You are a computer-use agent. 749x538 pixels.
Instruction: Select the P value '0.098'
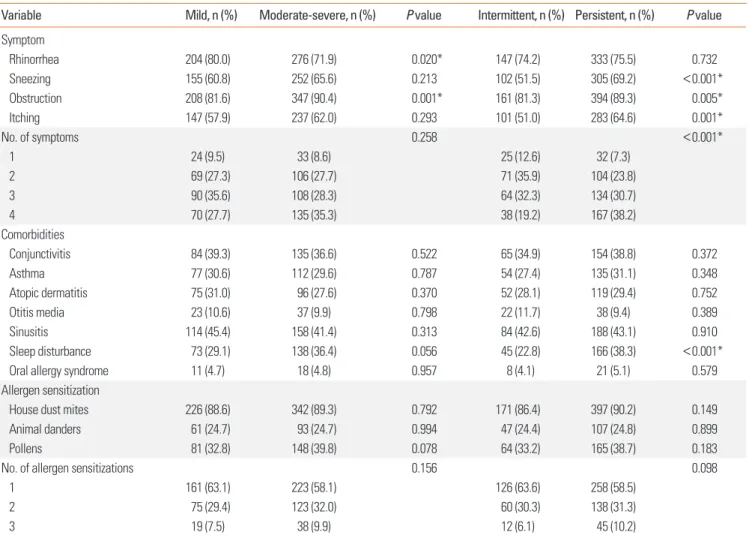click(705, 468)
